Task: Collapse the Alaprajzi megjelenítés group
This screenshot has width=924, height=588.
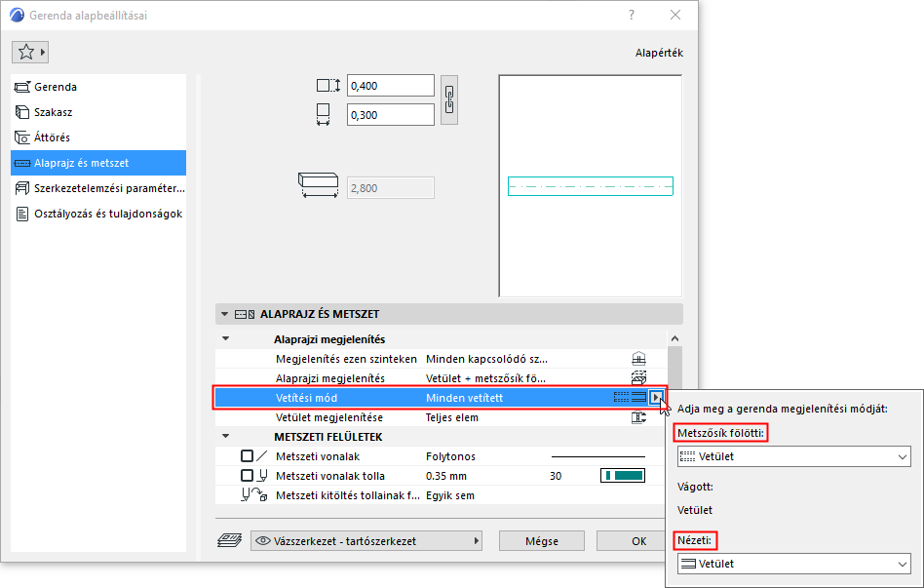Action: 225,339
